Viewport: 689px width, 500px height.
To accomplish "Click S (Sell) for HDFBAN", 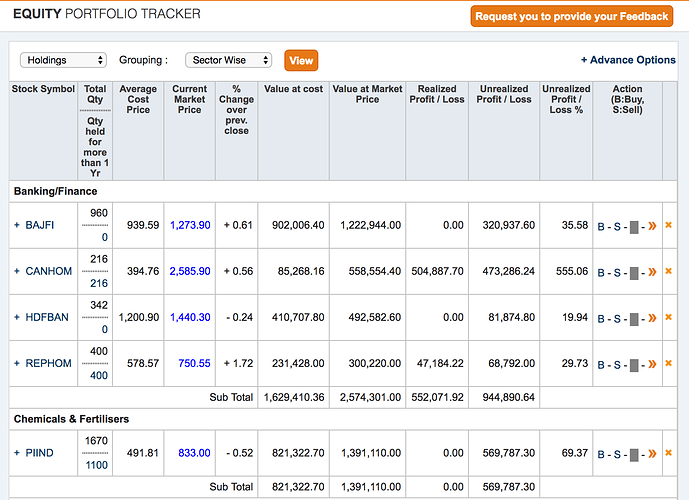I will point(617,319).
